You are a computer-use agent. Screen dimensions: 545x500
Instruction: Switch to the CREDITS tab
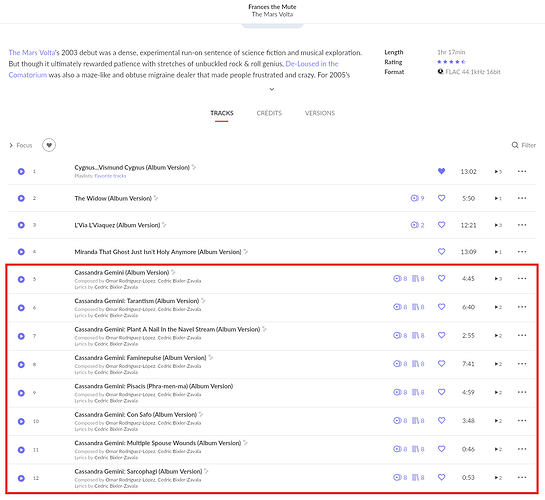(269, 113)
